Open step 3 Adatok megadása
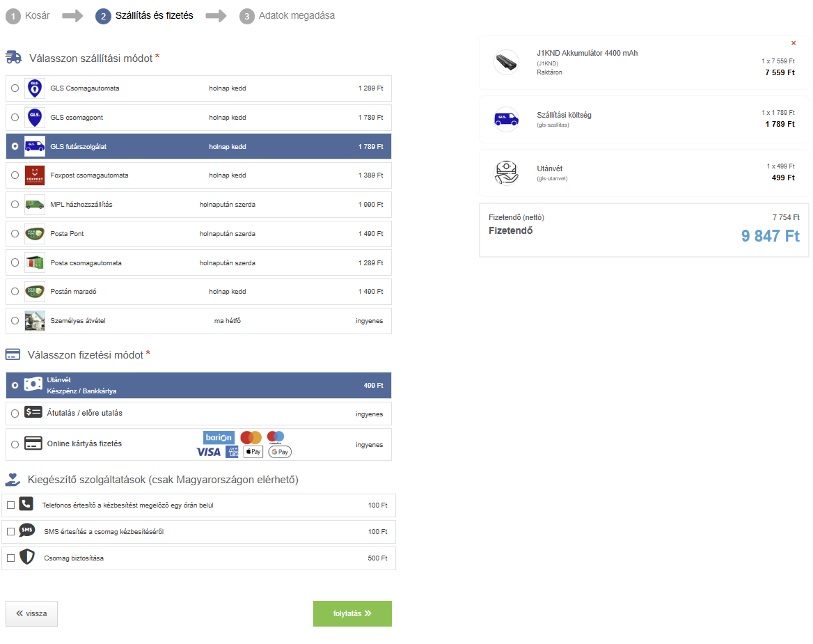The width and height of the screenshot is (813, 644). pyautogui.click(x=287, y=16)
